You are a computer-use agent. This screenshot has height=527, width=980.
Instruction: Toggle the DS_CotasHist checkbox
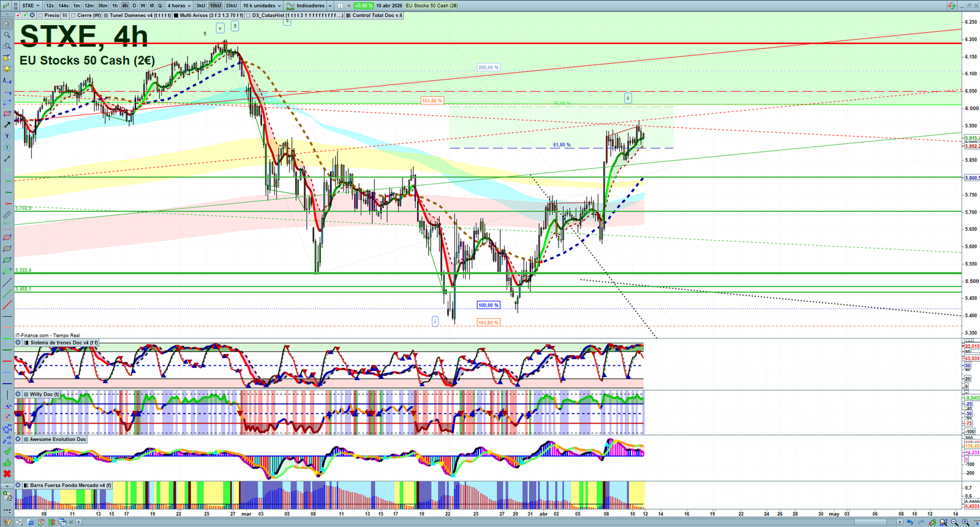[249, 15]
